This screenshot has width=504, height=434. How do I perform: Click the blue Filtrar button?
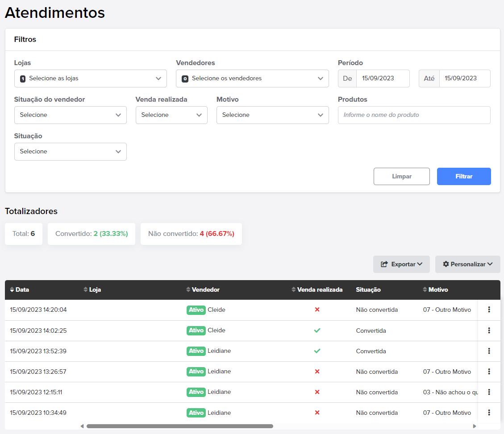[464, 176]
